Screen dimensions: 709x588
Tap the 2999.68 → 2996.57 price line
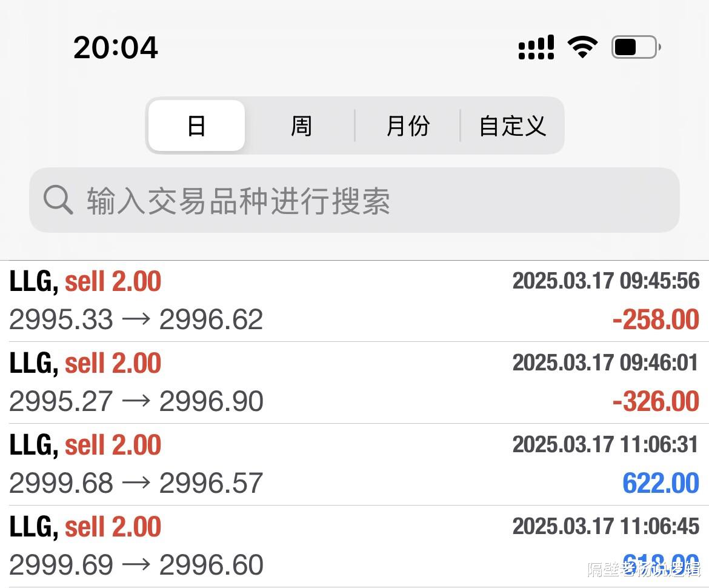[136, 483]
